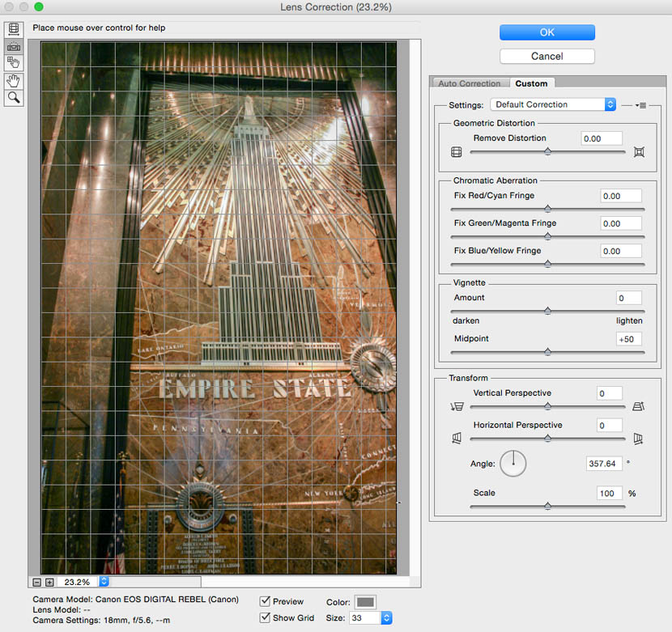Zoom in with the plus button

[x=49, y=582]
